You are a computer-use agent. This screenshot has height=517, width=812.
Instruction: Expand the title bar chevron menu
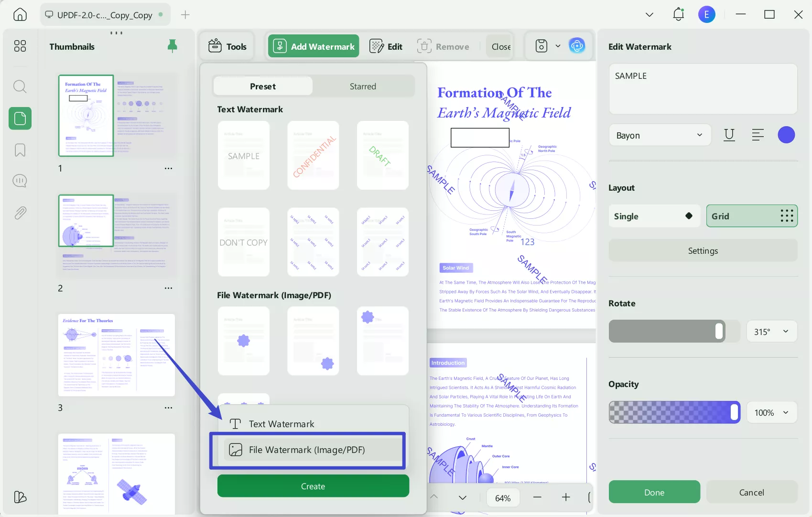coord(649,15)
